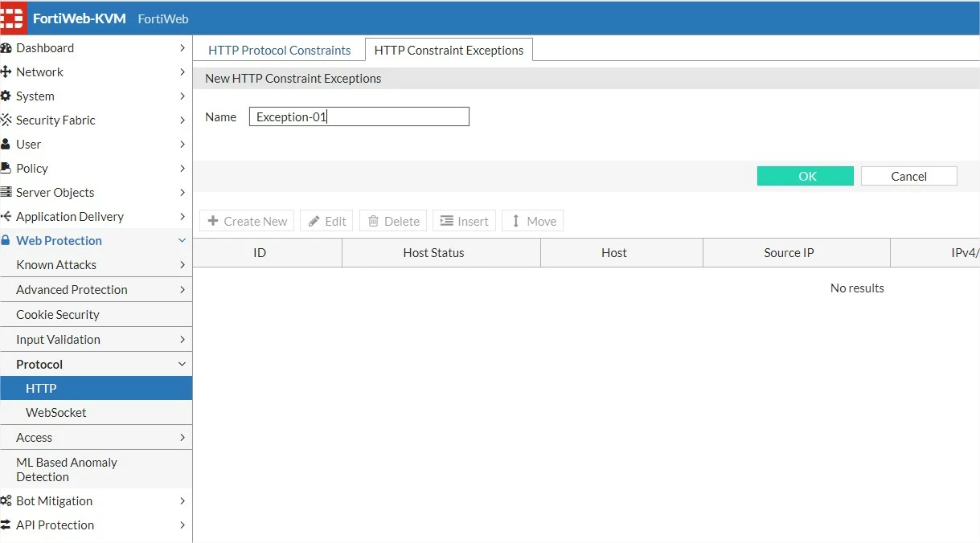The height and width of the screenshot is (543, 980).
Task: Click the Source IP column header
Action: tap(797, 253)
